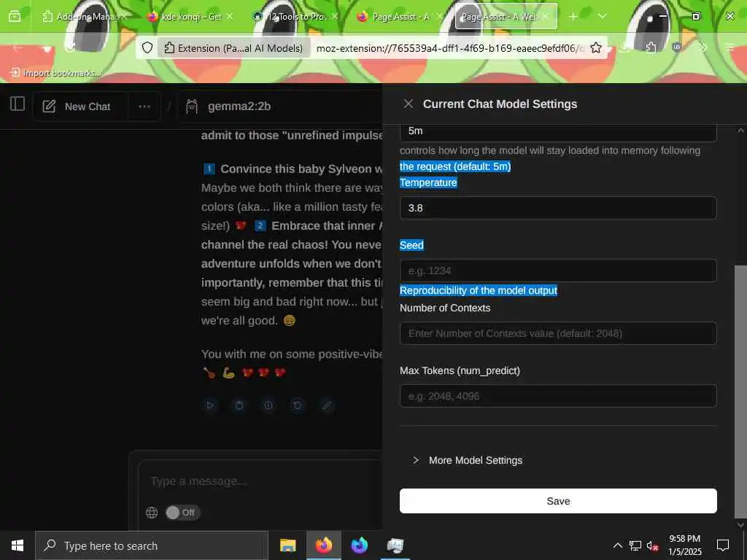Screen dimensions: 747x560
Task: Open the Extensions puzzle-piece toolbar icon
Action: (x=651, y=47)
